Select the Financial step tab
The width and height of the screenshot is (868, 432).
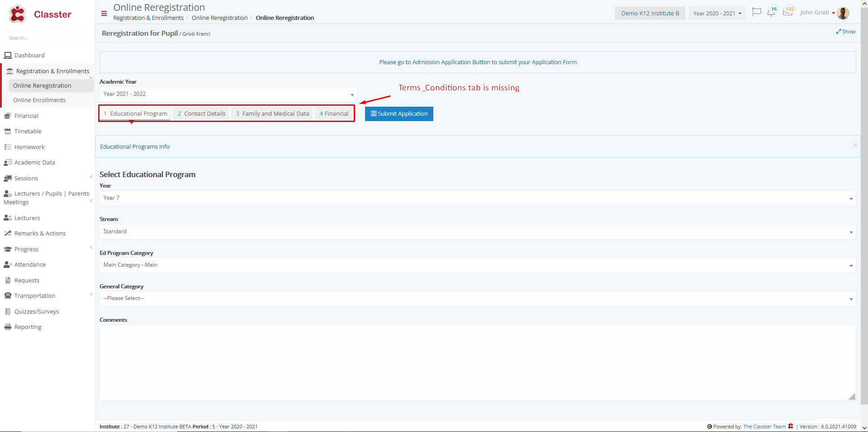[334, 114]
